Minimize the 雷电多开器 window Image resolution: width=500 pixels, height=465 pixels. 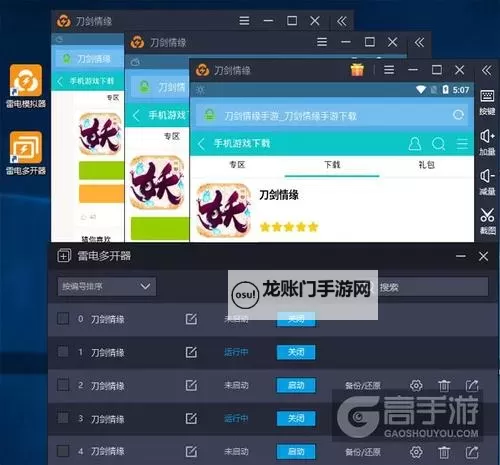461,256
